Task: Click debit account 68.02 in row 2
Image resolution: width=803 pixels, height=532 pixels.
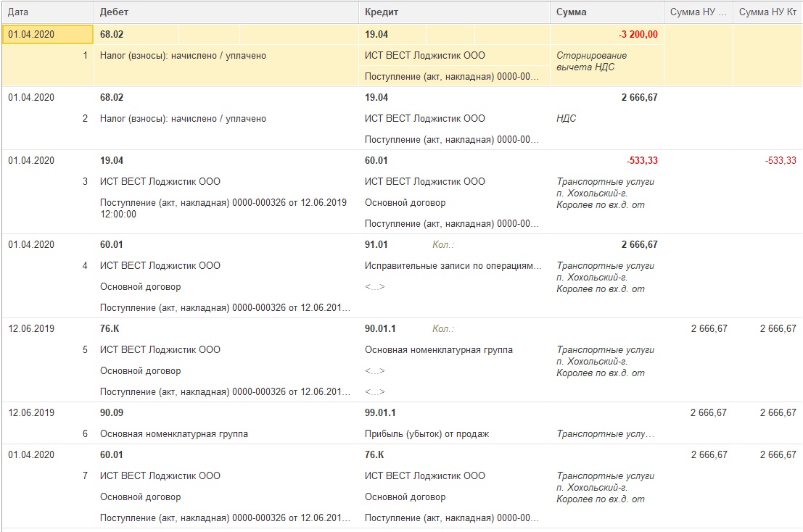Action: coord(112,97)
